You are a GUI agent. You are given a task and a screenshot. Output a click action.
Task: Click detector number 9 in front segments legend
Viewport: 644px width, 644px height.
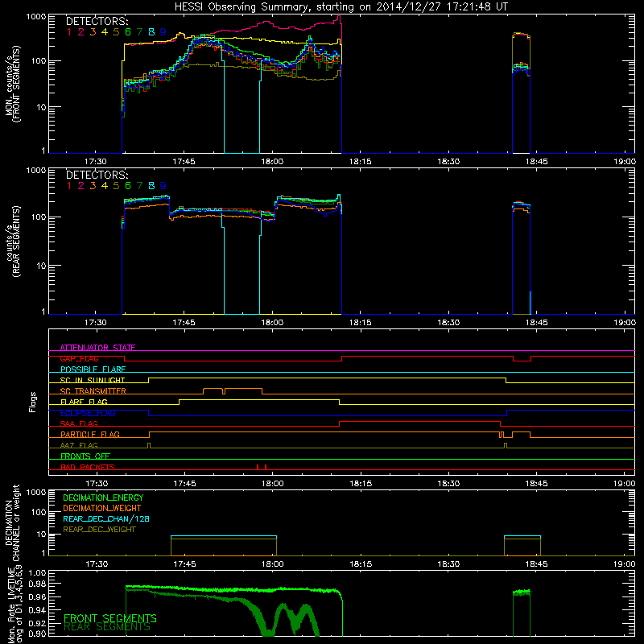point(163,31)
